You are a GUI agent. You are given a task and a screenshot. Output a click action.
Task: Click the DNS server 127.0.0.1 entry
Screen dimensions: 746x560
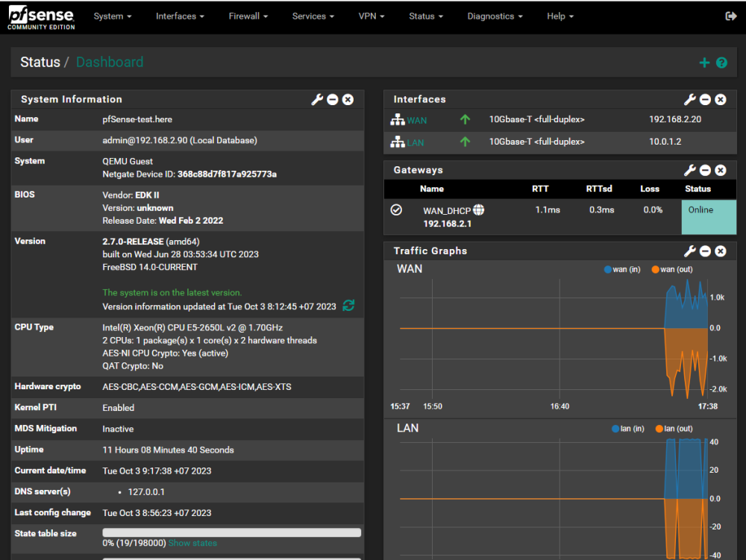coord(146,492)
